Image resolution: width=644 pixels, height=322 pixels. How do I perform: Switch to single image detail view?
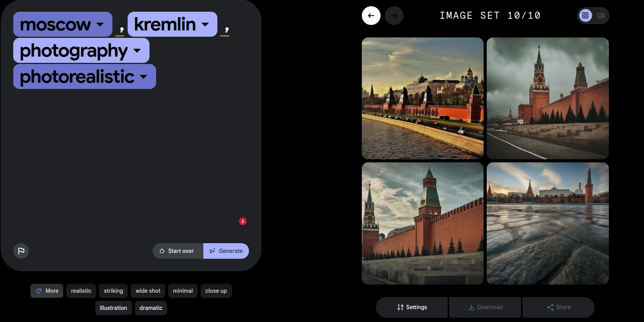[x=601, y=16]
